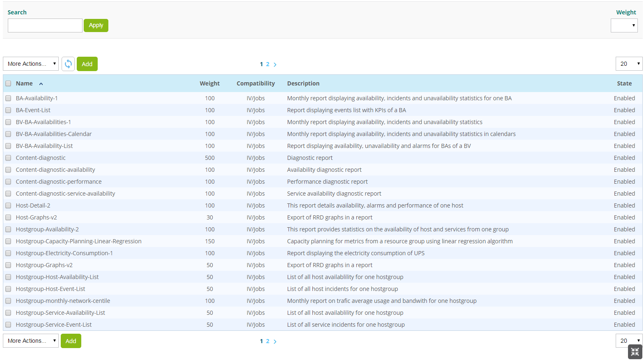Open the top More Actions dropdown
Screen dimensions: 644x360
point(31,64)
